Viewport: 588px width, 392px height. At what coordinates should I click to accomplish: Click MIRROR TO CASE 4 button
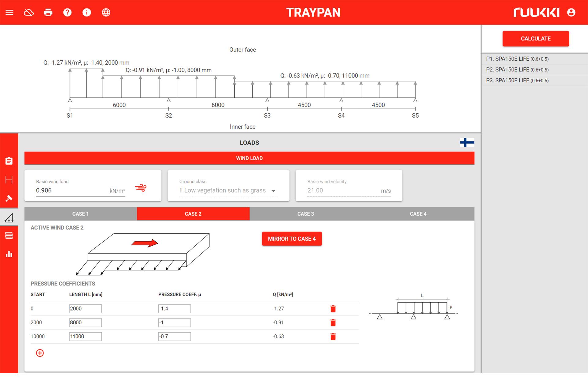[x=292, y=239]
